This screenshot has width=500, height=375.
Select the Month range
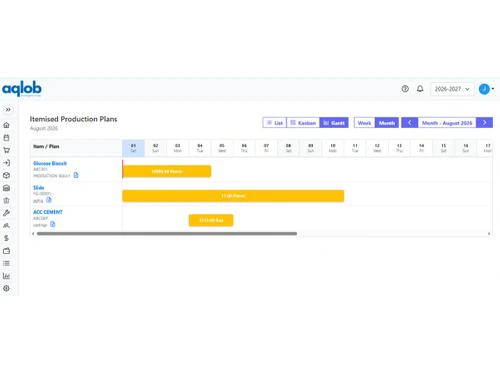pos(387,123)
